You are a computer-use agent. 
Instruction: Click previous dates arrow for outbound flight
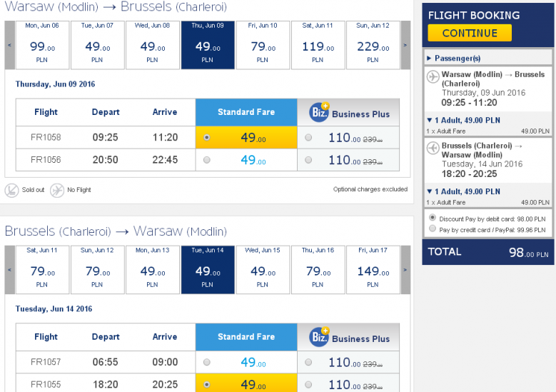click(x=9, y=45)
